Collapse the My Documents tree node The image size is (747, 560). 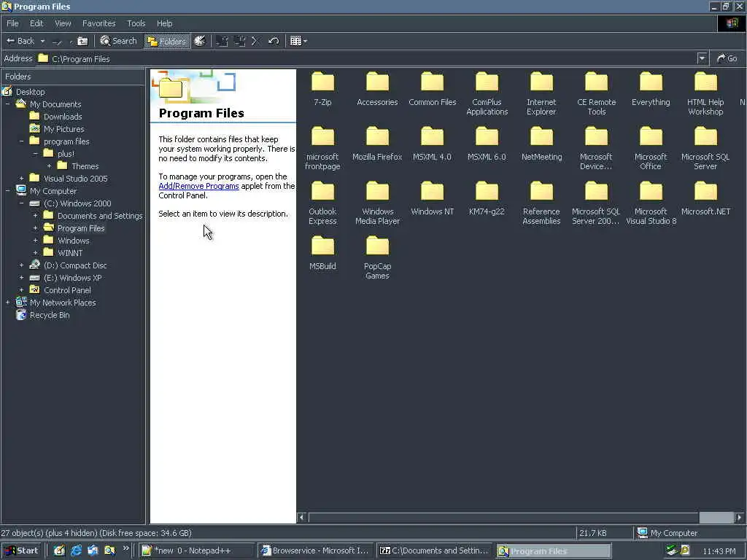point(7,104)
